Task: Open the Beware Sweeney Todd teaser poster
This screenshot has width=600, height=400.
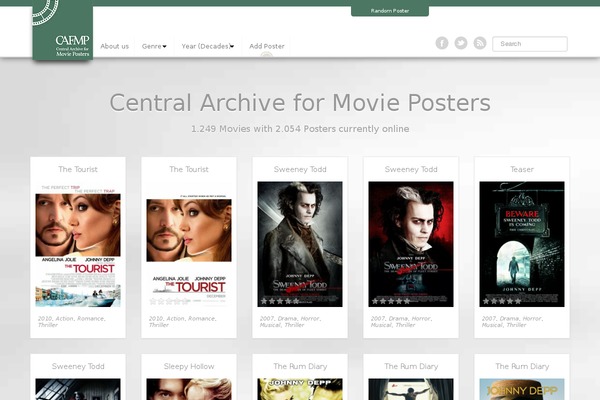Action: click(522, 244)
